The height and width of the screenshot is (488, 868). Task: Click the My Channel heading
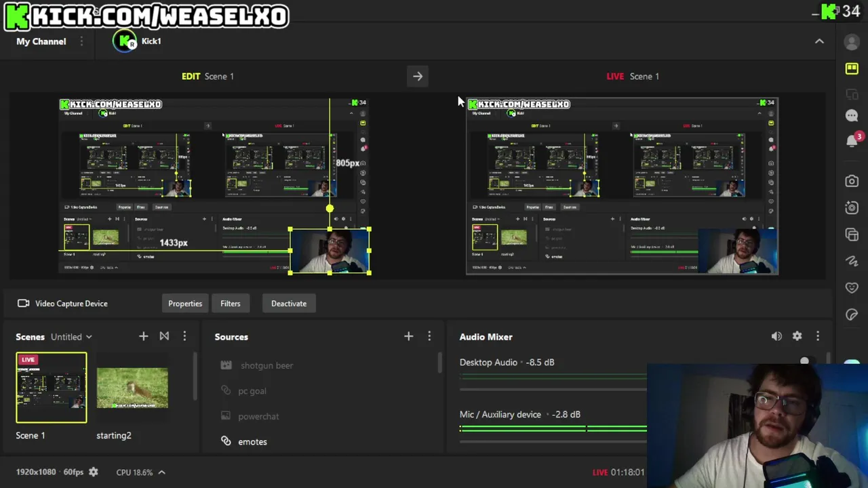point(41,41)
